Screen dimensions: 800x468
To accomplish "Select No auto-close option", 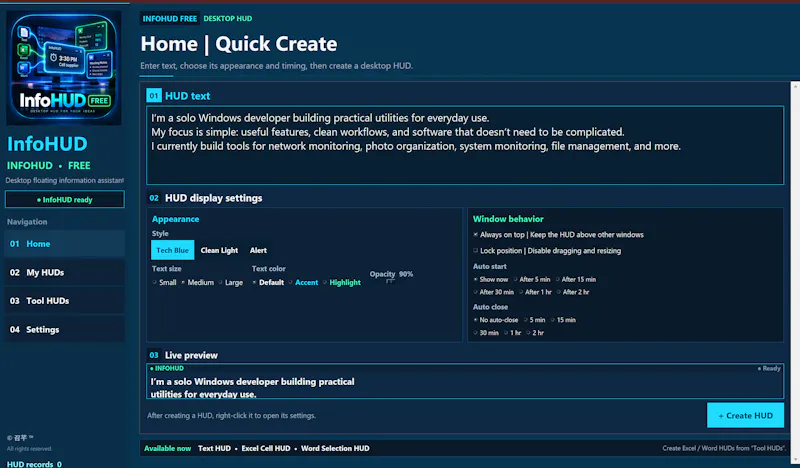I will coord(495,320).
